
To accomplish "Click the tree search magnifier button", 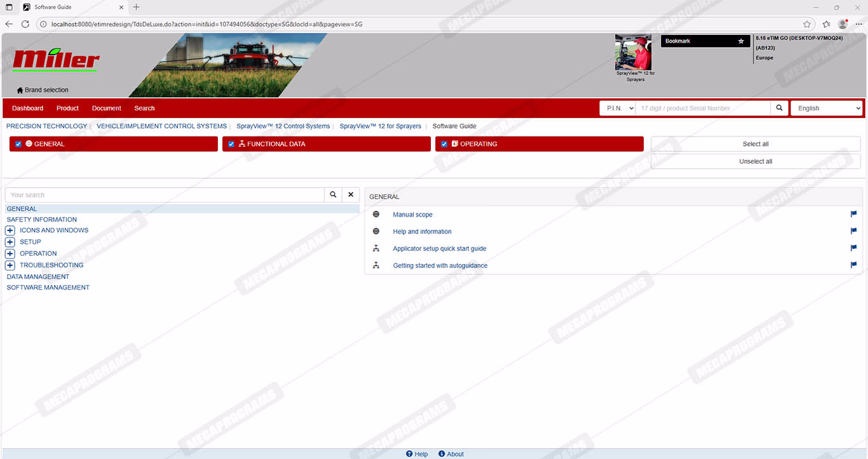I will point(333,195).
